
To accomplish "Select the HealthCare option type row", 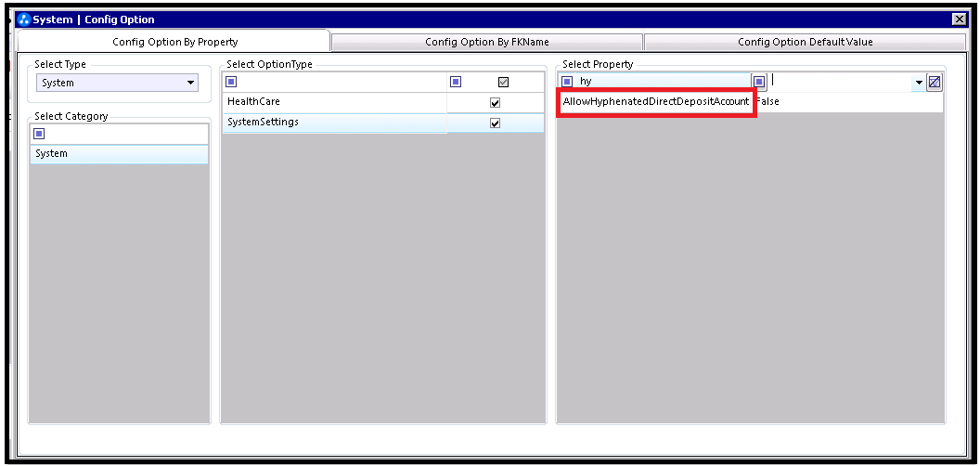I will [383, 102].
